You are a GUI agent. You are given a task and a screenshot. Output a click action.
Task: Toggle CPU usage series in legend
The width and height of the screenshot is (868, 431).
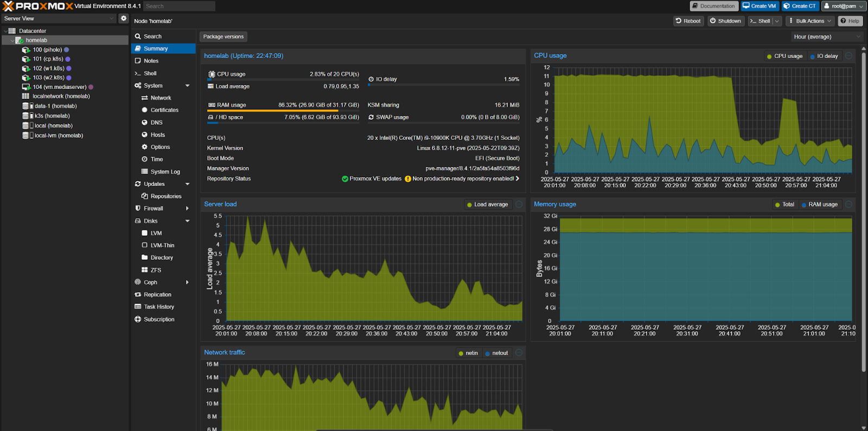(784, 56)
